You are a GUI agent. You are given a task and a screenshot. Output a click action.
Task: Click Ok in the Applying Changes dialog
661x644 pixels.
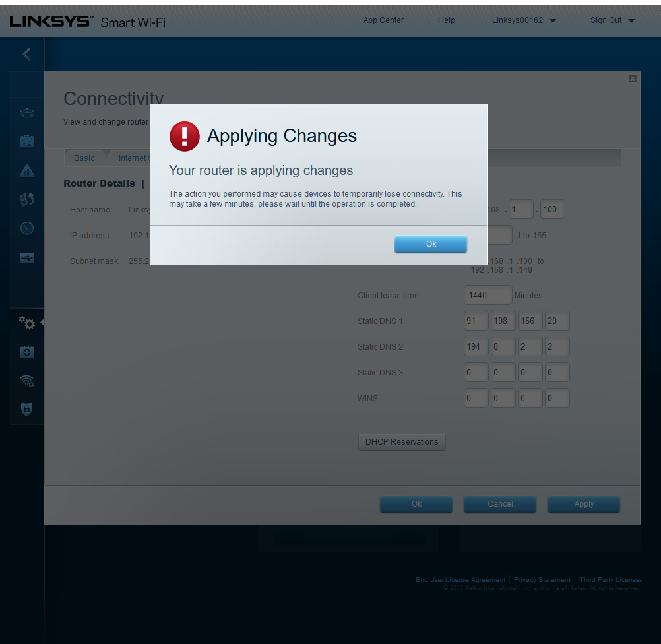pyautogui.click(x=430, y=244)
